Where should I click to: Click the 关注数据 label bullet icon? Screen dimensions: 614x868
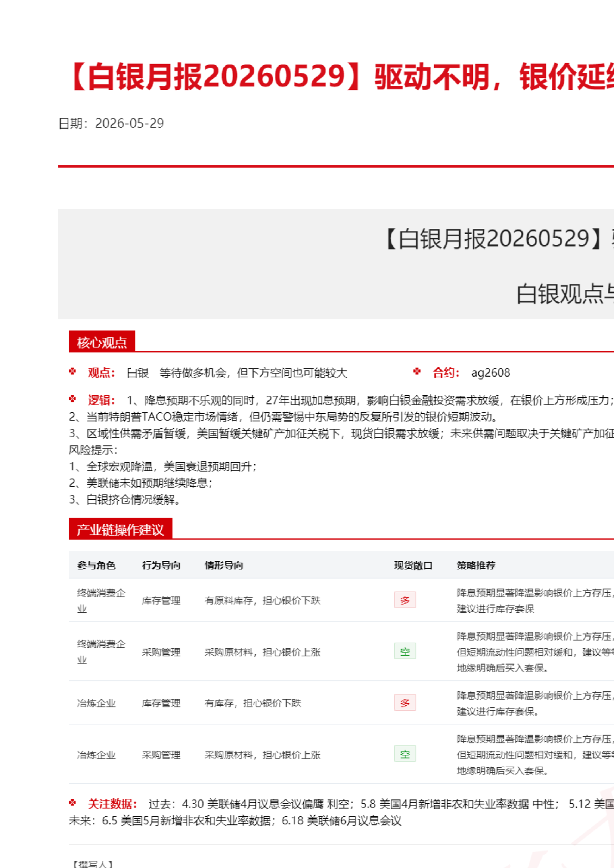(x=73, y=803)
